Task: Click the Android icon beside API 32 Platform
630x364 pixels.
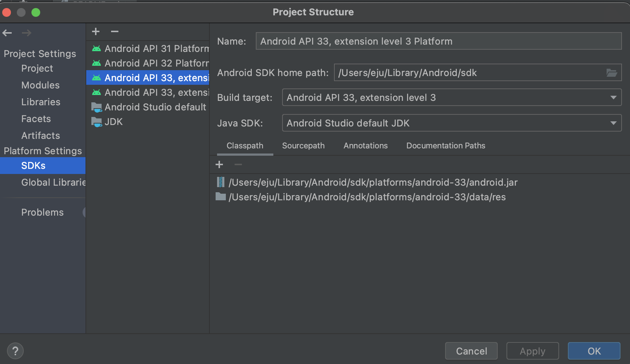Action: point(96,63)
